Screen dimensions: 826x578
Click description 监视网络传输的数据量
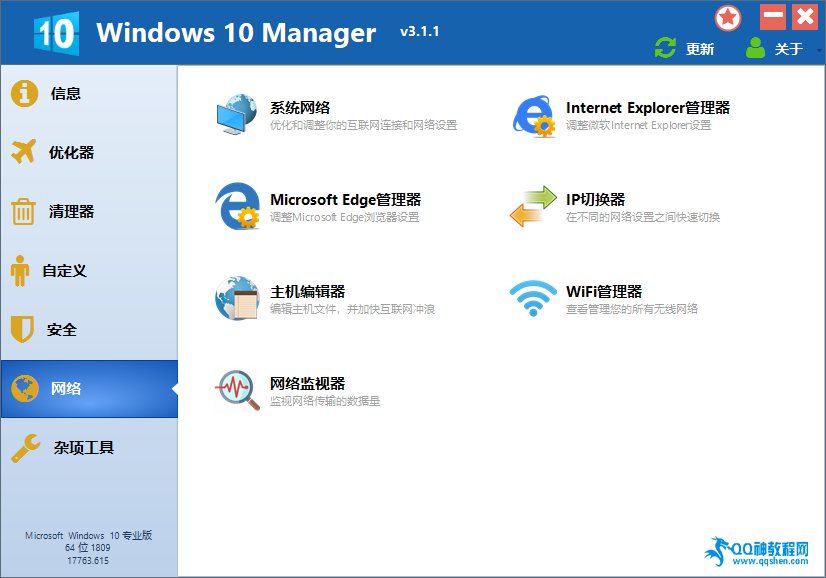pyautogui.click(x=325, y=401)
